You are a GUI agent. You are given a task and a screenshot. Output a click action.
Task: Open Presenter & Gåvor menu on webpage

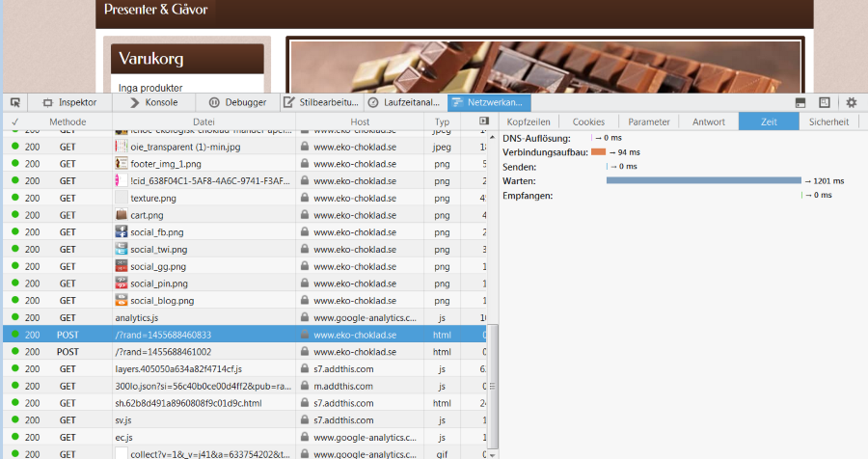(x=155, y=10)
